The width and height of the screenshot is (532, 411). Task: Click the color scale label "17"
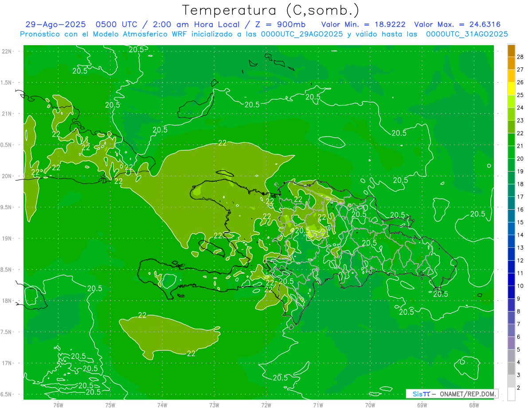click(x=520, y=196)
